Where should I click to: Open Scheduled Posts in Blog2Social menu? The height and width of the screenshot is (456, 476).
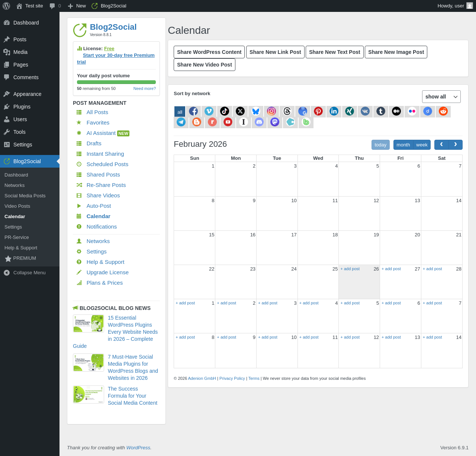[x=107, y=164]
